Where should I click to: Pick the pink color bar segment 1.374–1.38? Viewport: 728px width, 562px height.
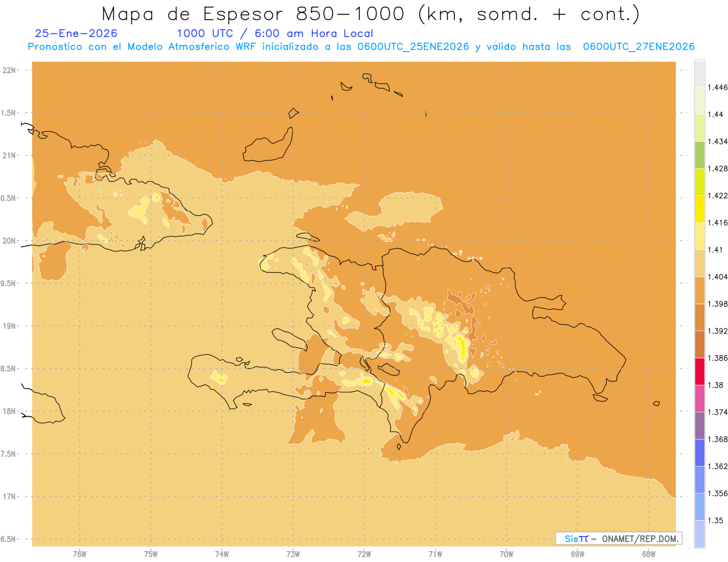pos(699,398)
